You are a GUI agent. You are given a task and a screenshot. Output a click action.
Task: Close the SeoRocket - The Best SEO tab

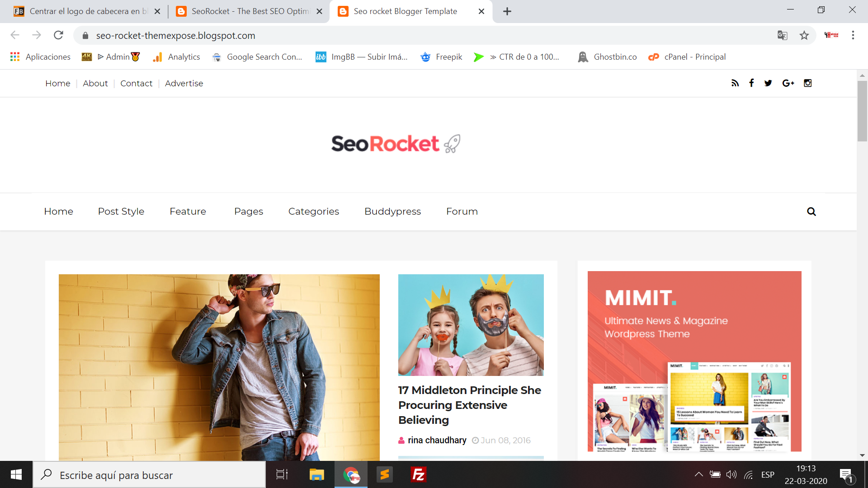click(319, 11)
